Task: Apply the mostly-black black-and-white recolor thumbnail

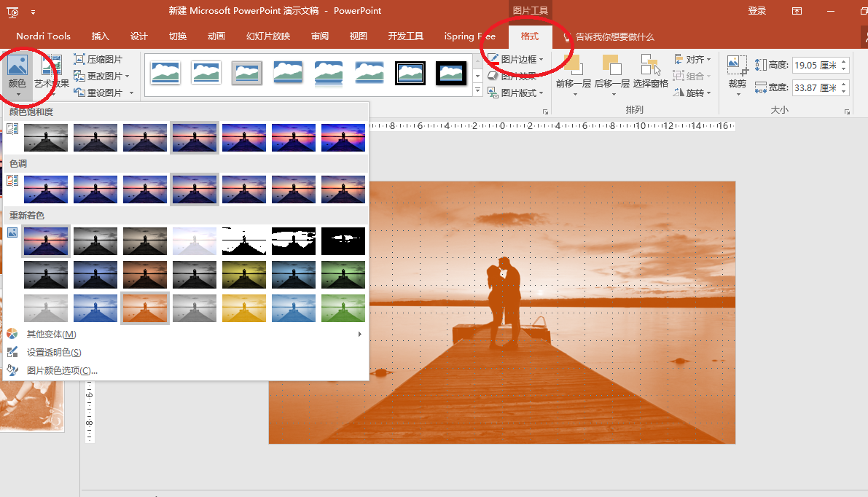Action: point(343,240)
